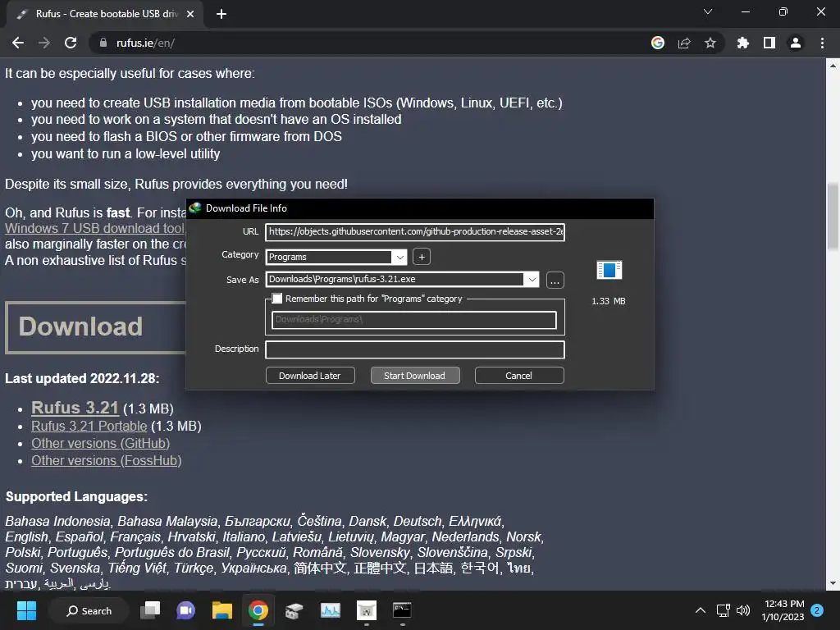Click the file type icon above 1.33 MB
Viewport: 840px width, 630px height.
pos(609,270)
